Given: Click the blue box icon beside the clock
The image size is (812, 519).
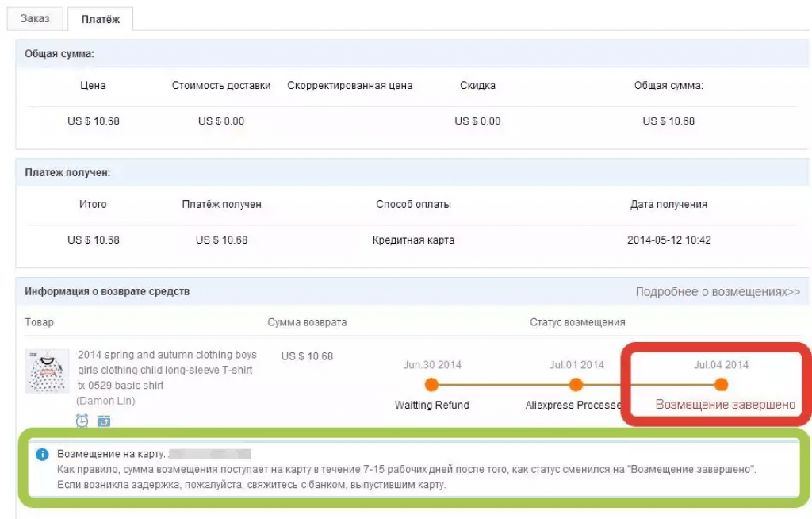Looking at the screenshot, I should tap(104, 421).
